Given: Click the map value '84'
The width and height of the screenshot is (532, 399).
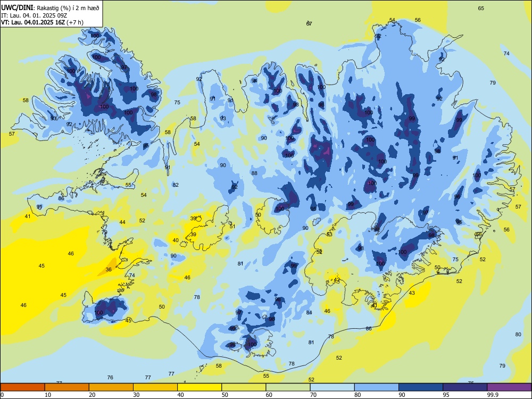Looking at the screenshot, I should point(309,312).
